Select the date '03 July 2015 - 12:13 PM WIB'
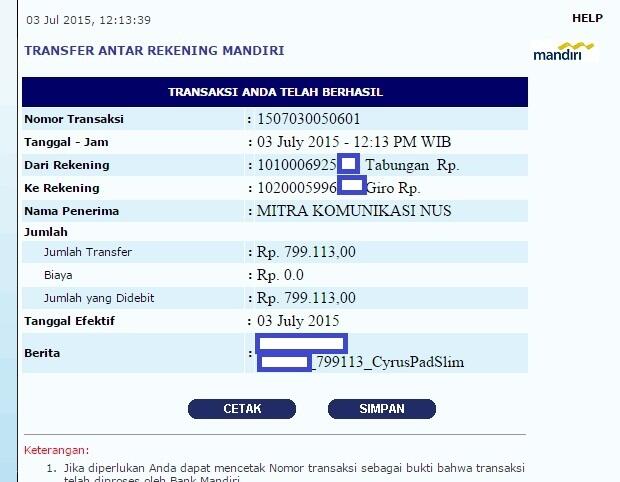 (x=354, y=142)
